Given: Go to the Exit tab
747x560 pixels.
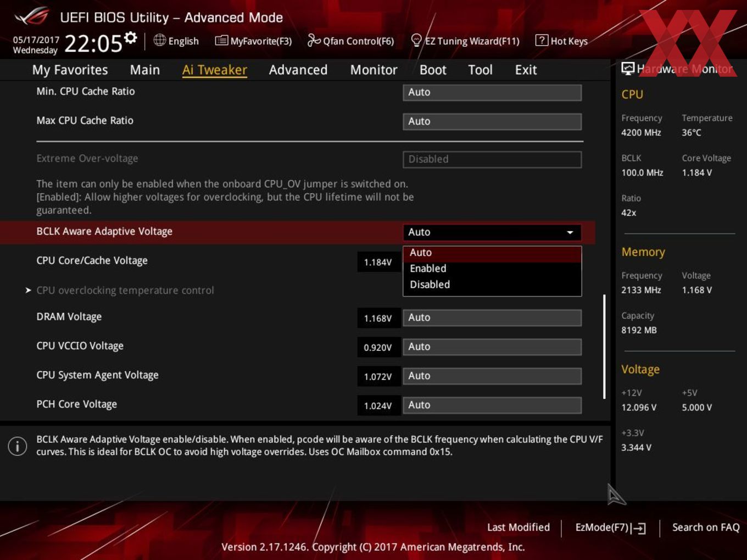Looking at the screenshot, I should point(526,70).
